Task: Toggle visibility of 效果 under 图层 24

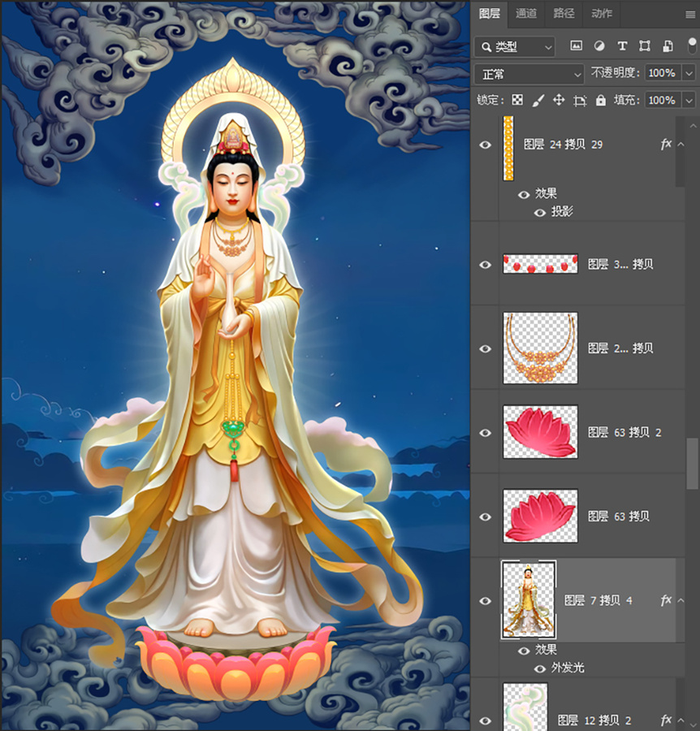Action: [x=524, y=194]
